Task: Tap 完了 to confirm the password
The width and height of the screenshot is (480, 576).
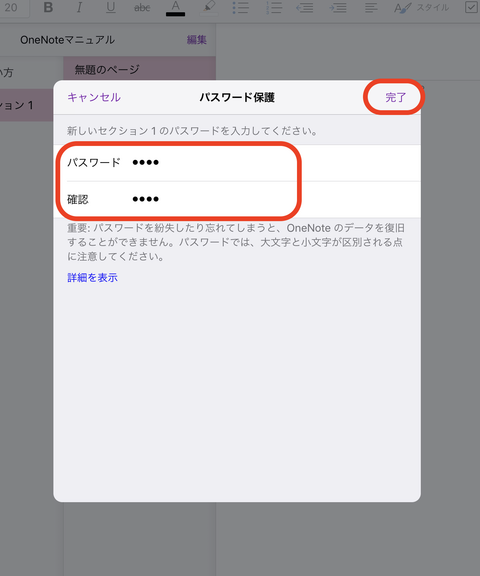Action: pos(396,97)
